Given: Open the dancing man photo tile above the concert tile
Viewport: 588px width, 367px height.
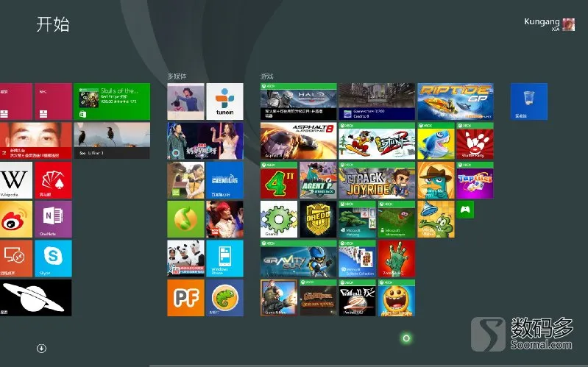Looking at the screenshot, I should pos(185,101).
